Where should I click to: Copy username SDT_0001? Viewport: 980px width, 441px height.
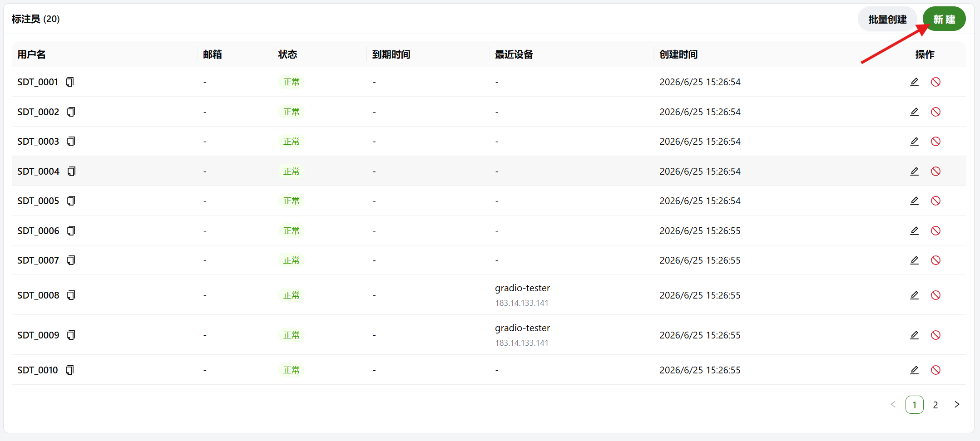click(x=69, y=82)
